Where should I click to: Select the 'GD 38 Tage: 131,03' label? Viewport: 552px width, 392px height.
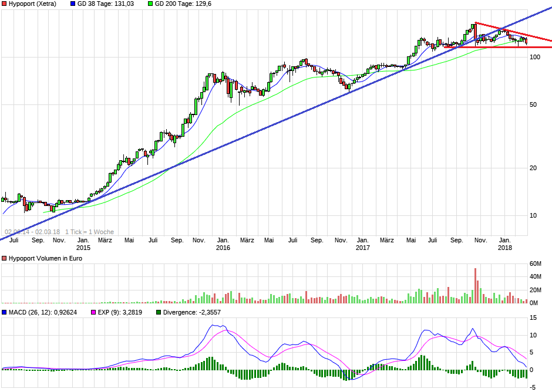[106, 4]
